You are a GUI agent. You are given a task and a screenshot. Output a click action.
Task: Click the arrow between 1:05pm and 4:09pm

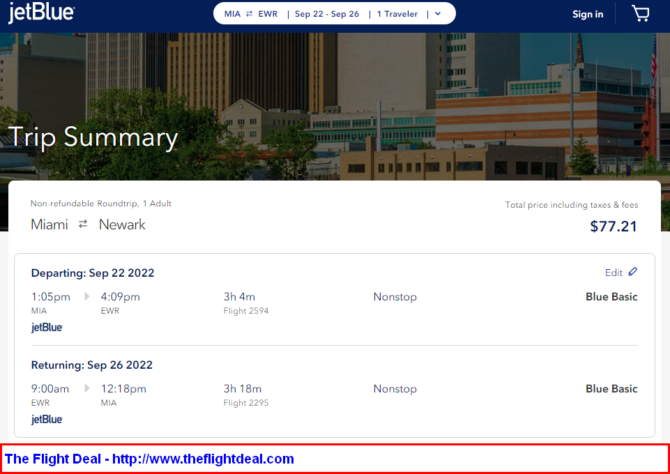pos(87,296)
